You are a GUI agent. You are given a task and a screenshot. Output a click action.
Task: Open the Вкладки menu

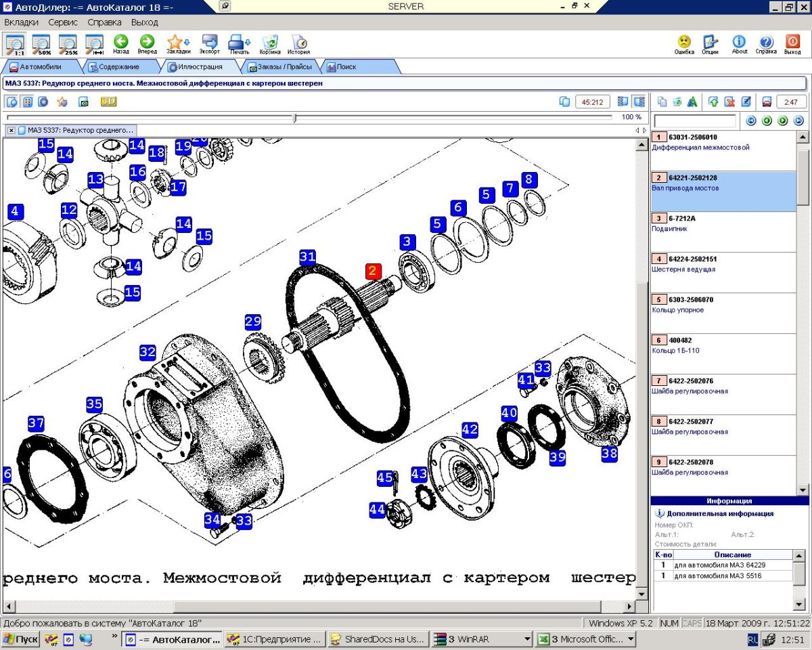pyautogui.click(x=21, y=22)
